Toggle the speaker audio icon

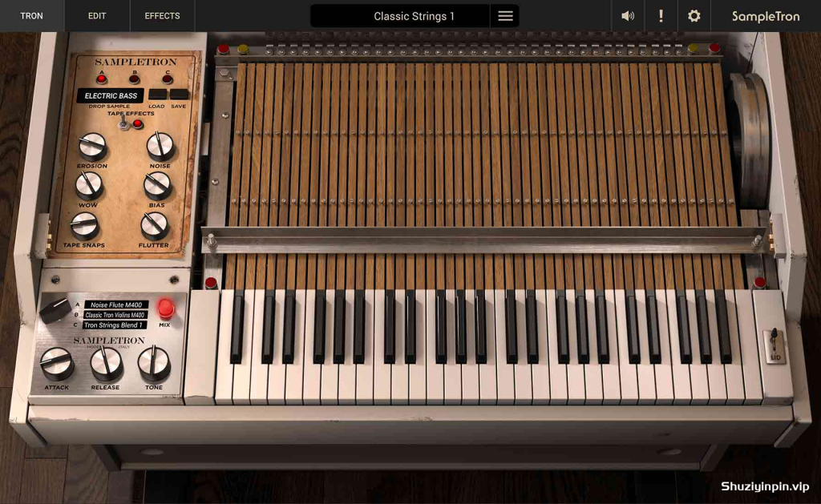(x=627, y=16)
